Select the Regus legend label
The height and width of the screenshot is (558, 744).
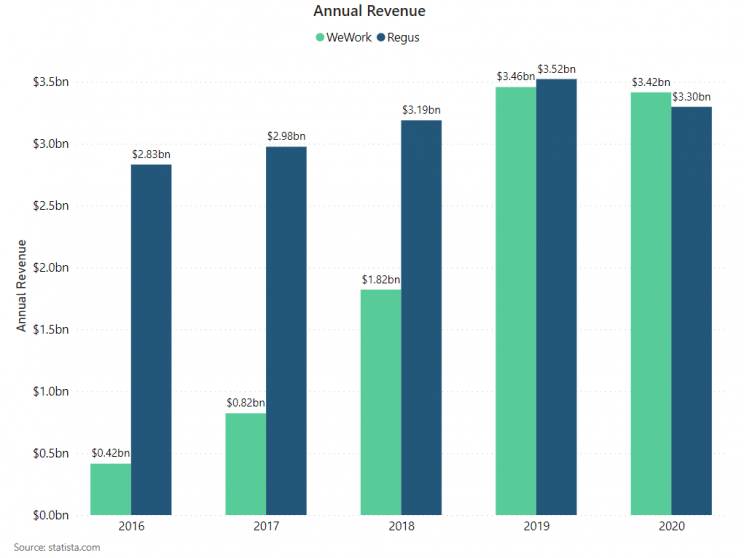[x=403, y=38]
